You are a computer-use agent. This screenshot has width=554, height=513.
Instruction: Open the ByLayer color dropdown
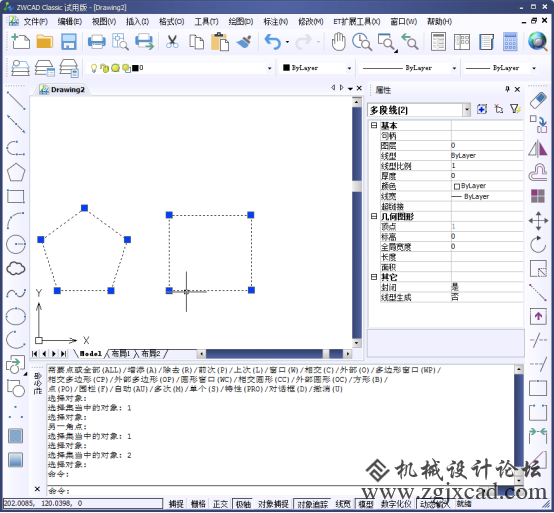click(349, 68)
